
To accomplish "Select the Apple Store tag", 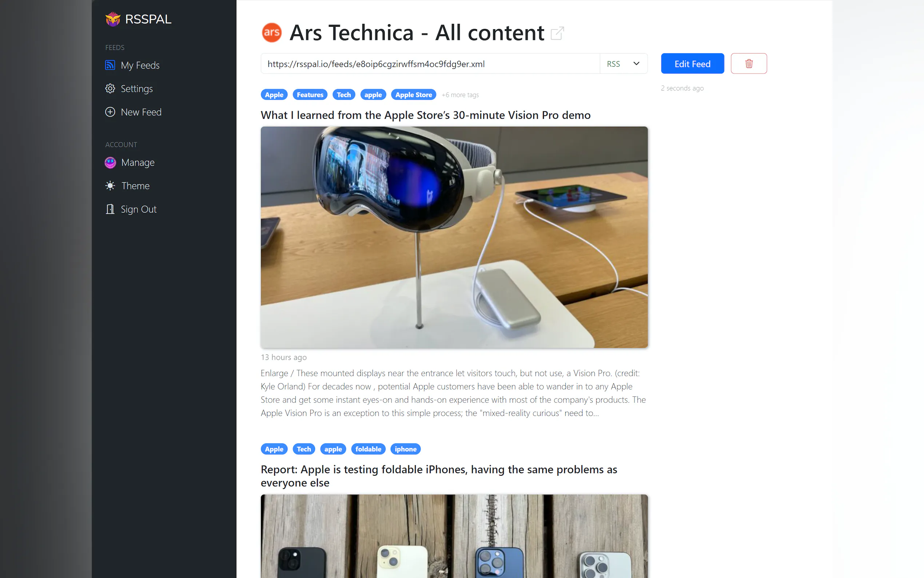I will tap(413, 95).
